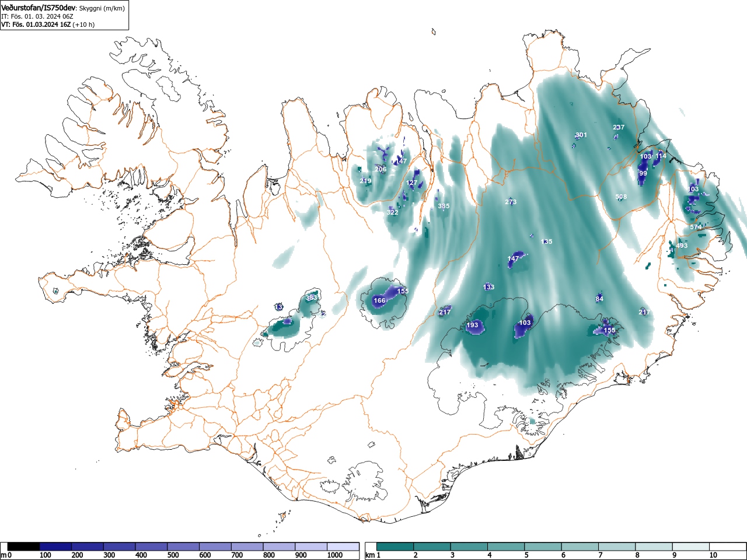Click the map value "301" in the northeast

tap(581, 135)
